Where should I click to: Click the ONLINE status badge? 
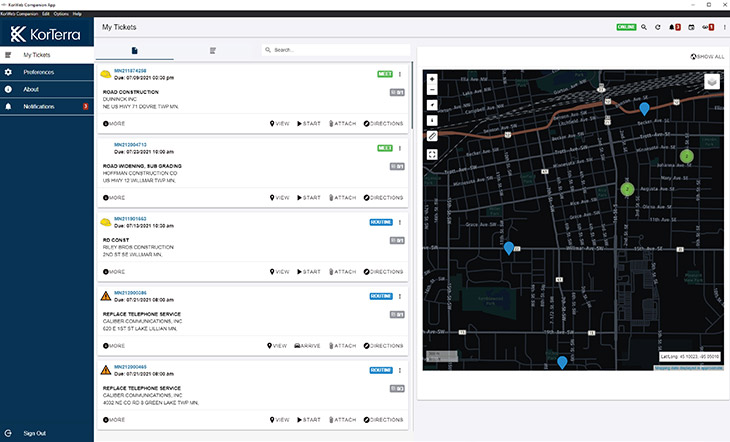click(626, 27)
